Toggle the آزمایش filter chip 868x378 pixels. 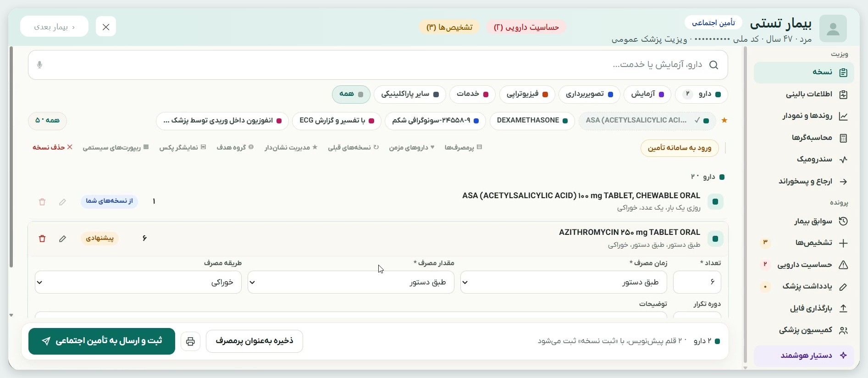click(x=647, y=94)
